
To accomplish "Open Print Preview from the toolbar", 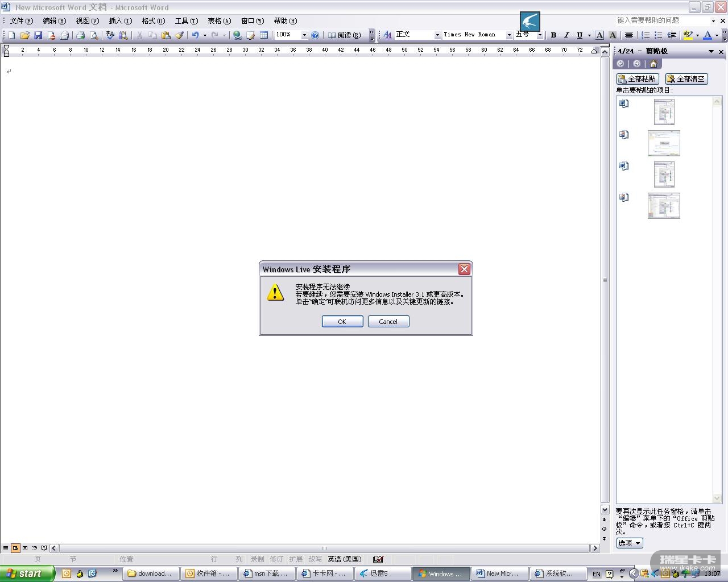I will pyautogui.click(x=94, y=35).
